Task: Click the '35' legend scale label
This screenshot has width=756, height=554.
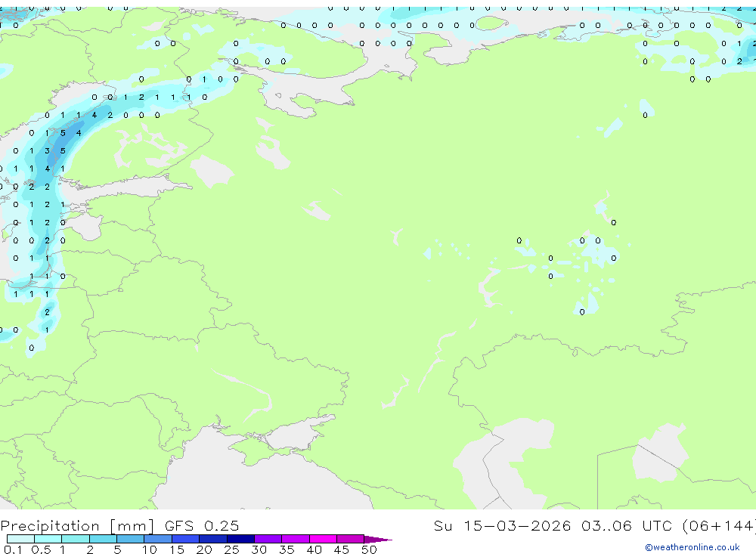Action: pyautogui.click(x=287, y=549)
